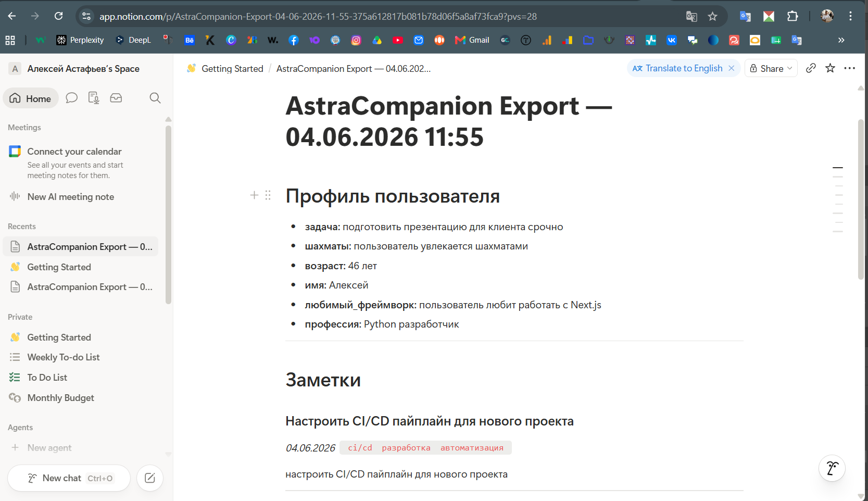Open the Instagram bookmark icon
Screen dimensions: 868x501
point(356,40)
